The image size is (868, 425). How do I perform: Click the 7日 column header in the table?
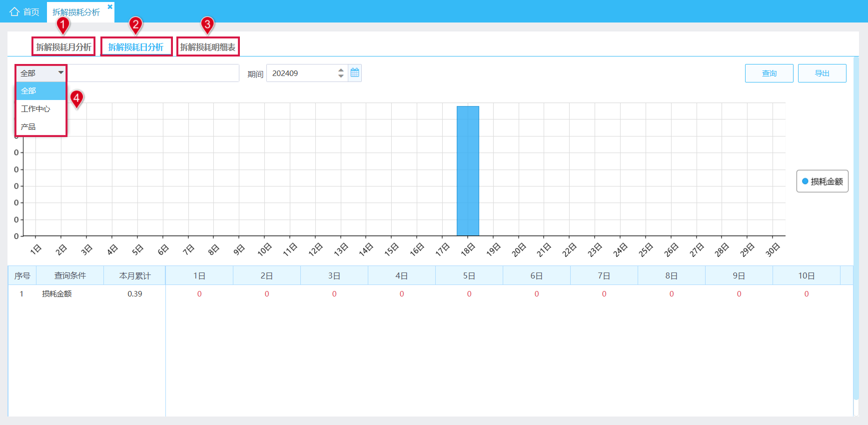pyautogui.click(x=604, y=275)
